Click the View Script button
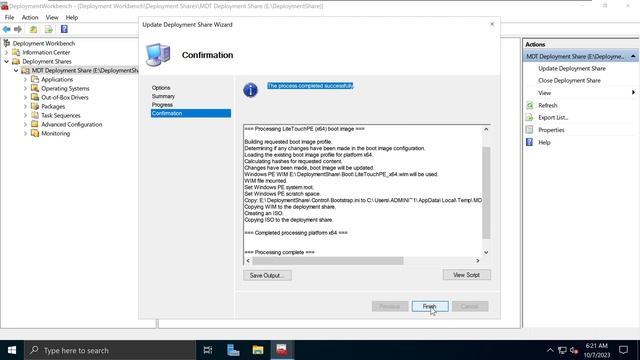The width and height of the screenshot is (640, 360). [467, 275]
